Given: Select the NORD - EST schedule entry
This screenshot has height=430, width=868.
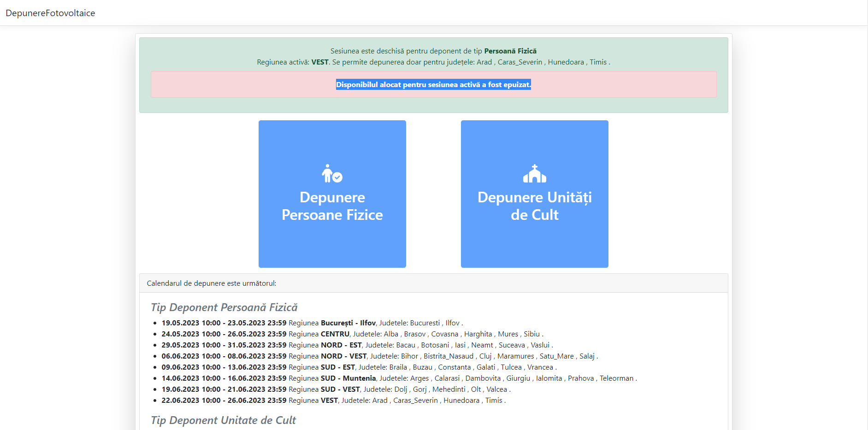Looking at the screenshot, I should coord(357,345).
